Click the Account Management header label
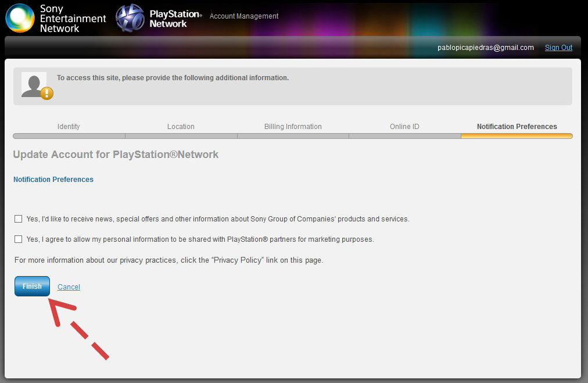Screen dimensions: 588x383 [244, 16]
